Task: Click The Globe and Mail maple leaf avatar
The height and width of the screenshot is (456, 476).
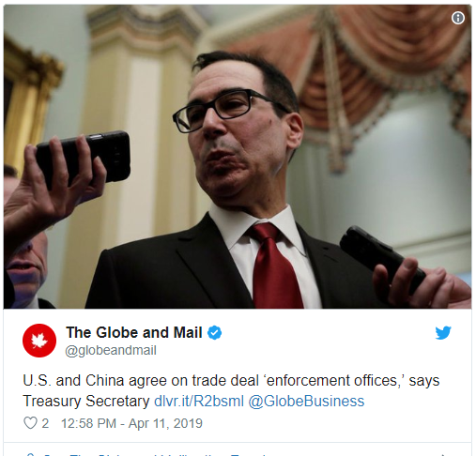Action: click(x=39, y=341)
